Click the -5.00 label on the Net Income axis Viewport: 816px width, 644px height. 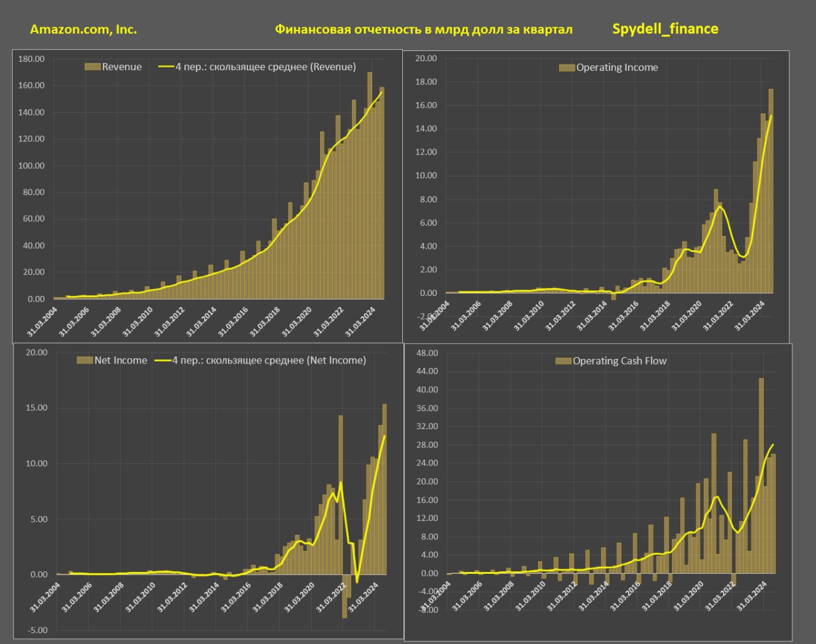[x=36, y=630]
